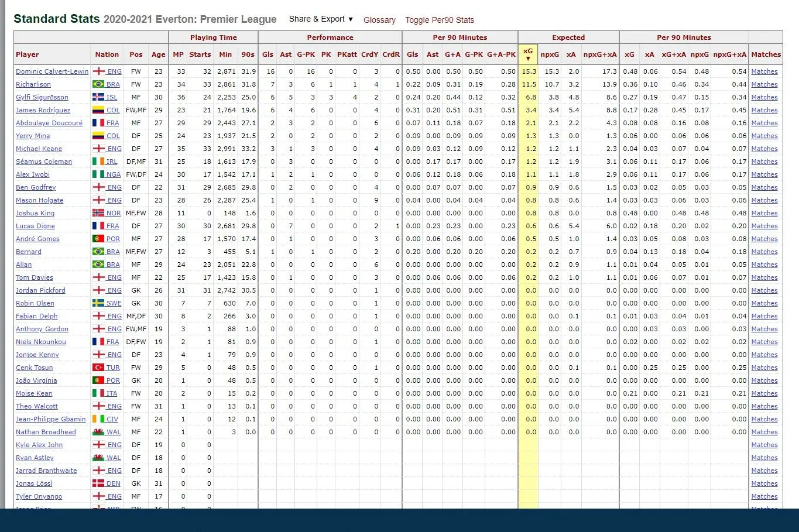Click Turkey flag in Cenk Tosun row
799x532 pixels.
[x=98, y=368]
